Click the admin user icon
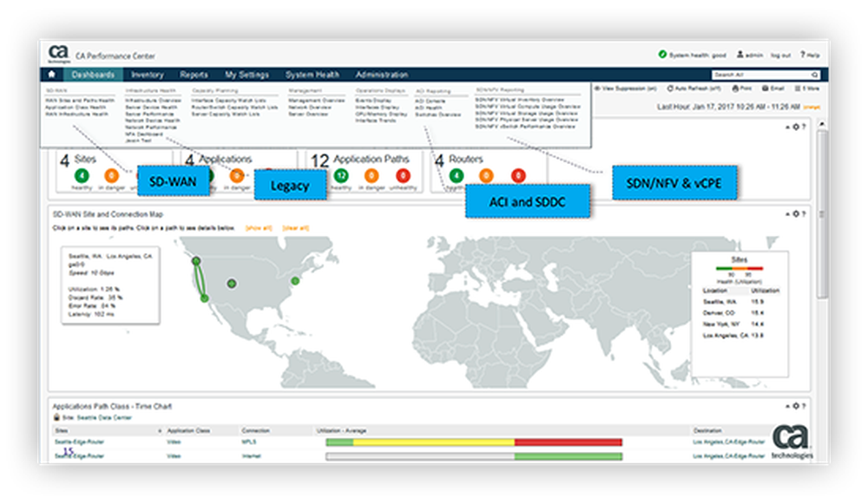Viewport: 868px width, 504px height. pyautogui.click(x=740, y=55)
